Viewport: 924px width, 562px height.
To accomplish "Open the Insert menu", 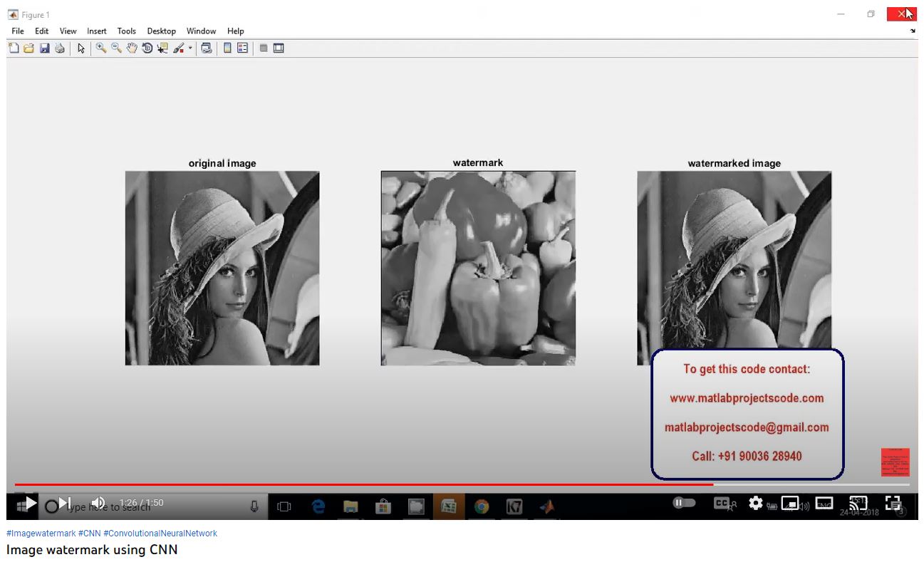I will coord(97,31).
